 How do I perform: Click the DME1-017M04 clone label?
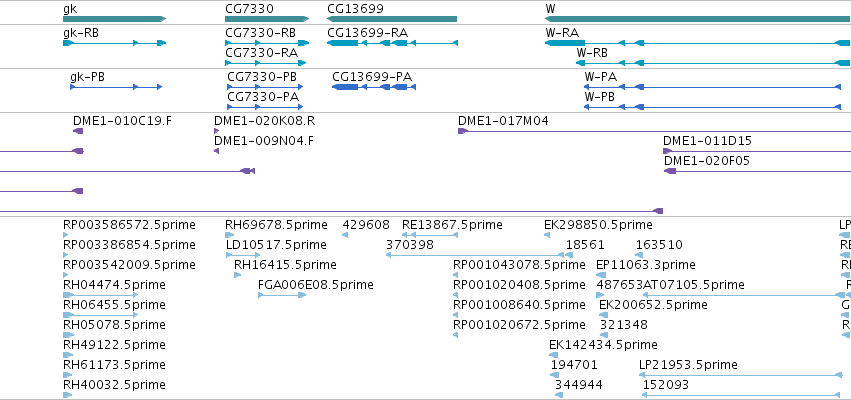503,121
